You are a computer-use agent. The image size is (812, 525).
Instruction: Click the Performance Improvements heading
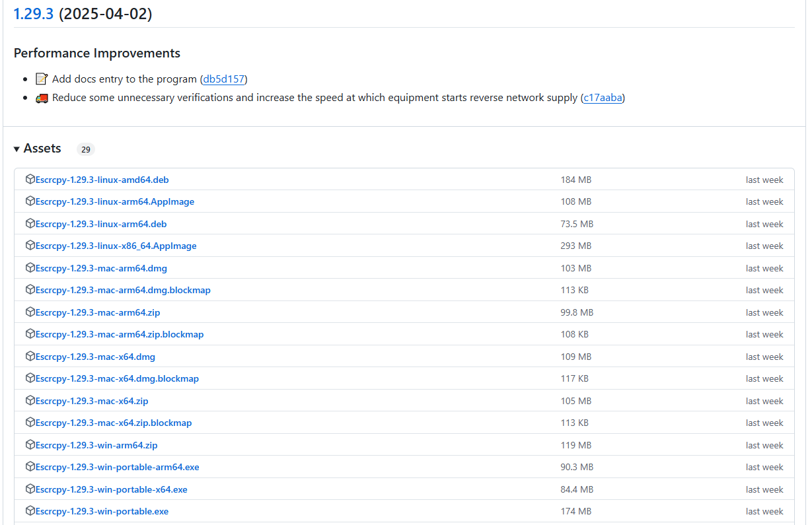coord(97,53)
